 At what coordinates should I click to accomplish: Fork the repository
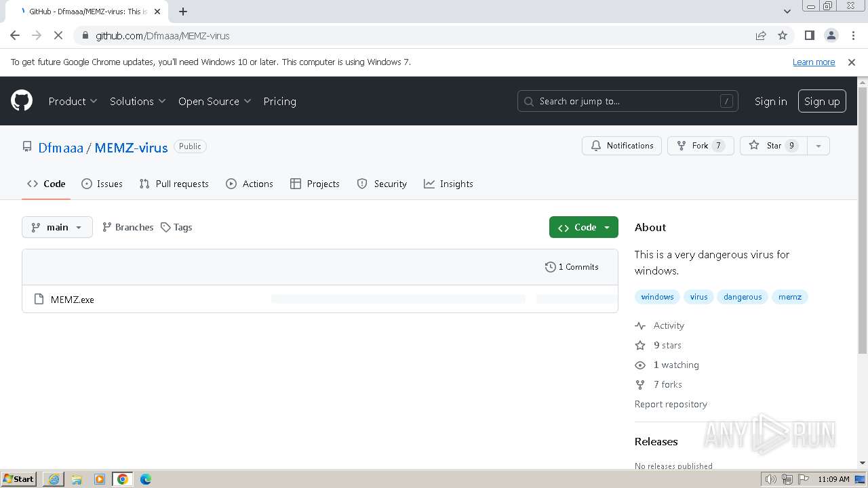701,146
